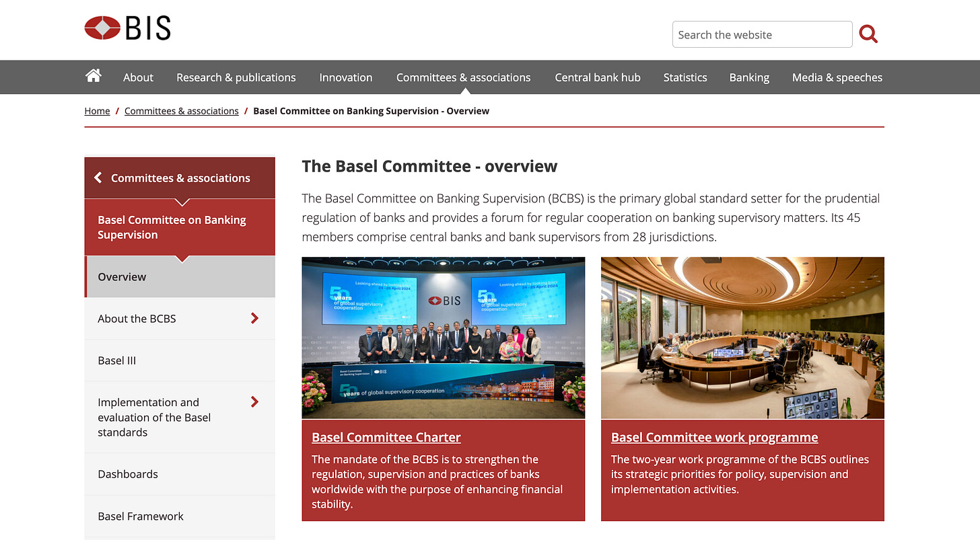Click the Basel Committee Charter link
980x540 pixels.
pos(386,437)
